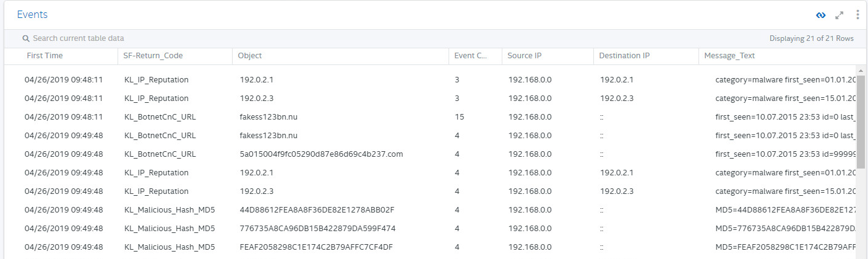This screenshot has height=259, width=868.
Task: Select the fakess123bn.nu object with event count 15
Action: 269,117
